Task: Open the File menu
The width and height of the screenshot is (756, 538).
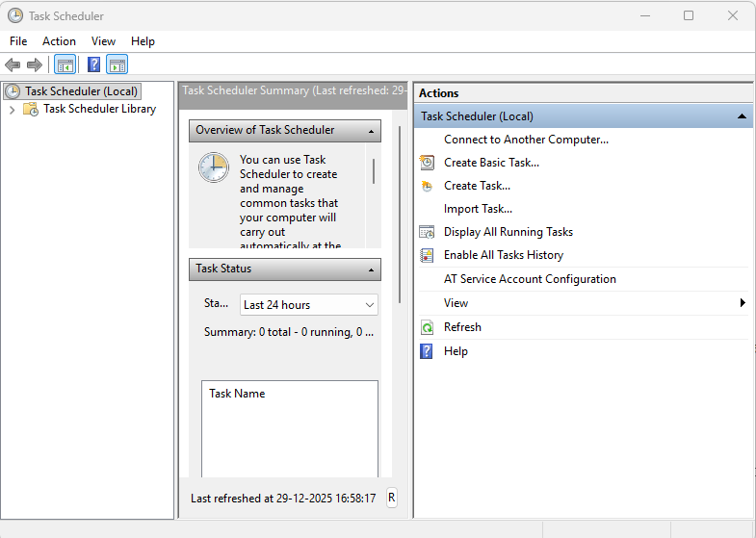Action: (x=18, y=41)
